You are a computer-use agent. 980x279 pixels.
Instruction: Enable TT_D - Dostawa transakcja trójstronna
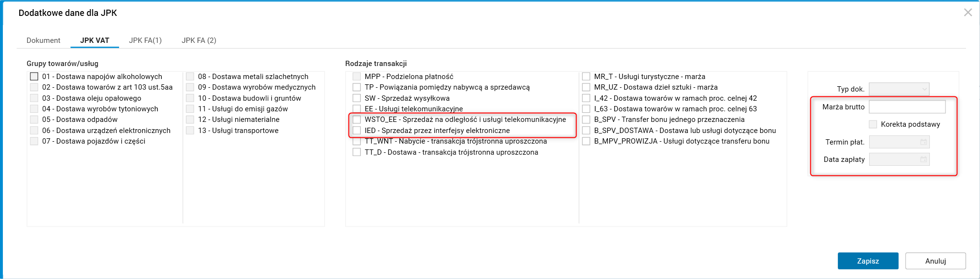point(357,152)
